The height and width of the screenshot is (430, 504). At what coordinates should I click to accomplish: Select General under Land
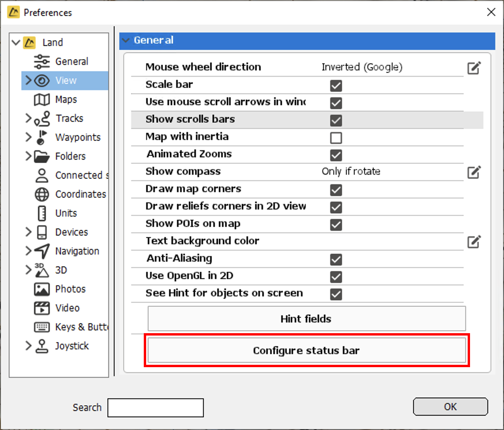[x=71, y=62]
